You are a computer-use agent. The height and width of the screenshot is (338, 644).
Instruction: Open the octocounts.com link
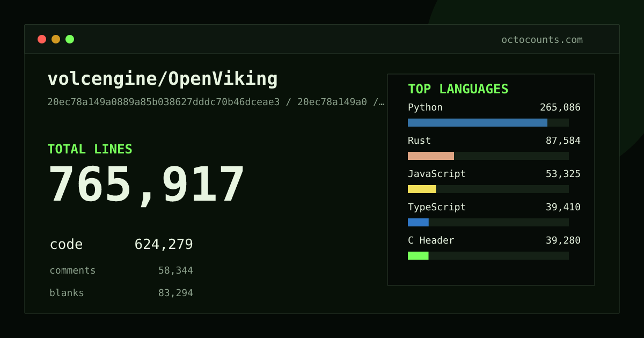542,40
